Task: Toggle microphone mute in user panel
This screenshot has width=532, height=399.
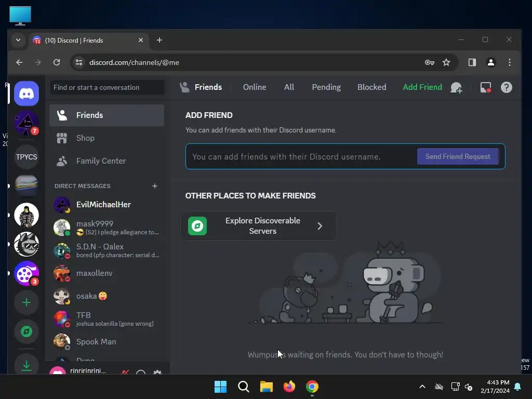Action: click(125, 372)
